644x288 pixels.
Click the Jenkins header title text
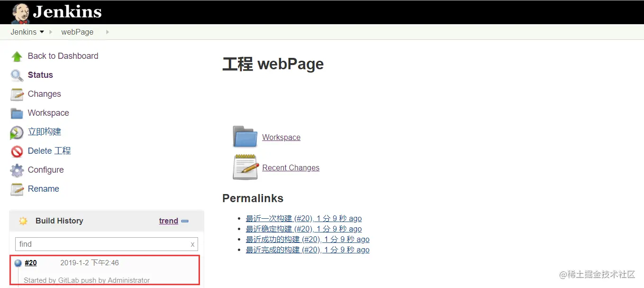(67, 12)
